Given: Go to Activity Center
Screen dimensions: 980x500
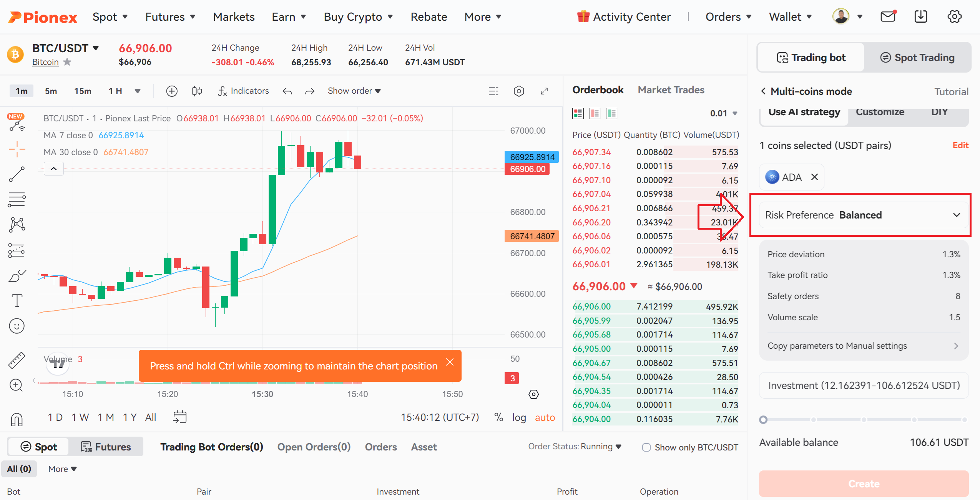Looking at the screenshot, I should (x=624, y=17).
